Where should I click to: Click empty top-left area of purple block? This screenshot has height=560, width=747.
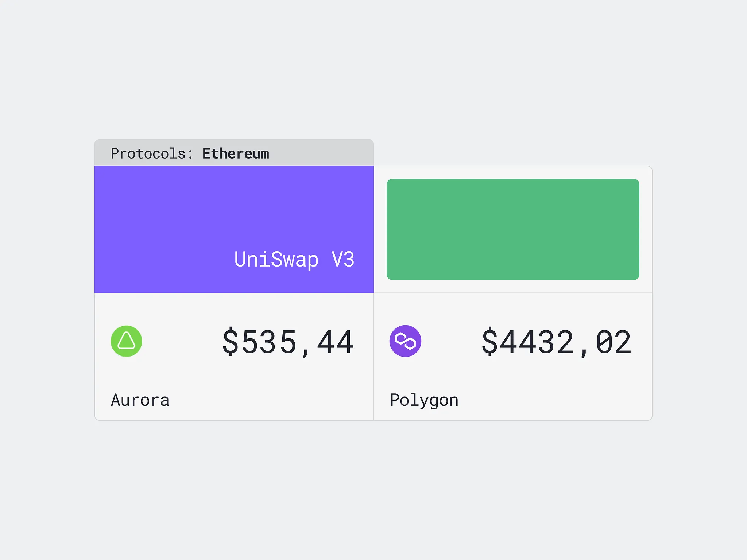pyautogui.click(x=146, y=193)
